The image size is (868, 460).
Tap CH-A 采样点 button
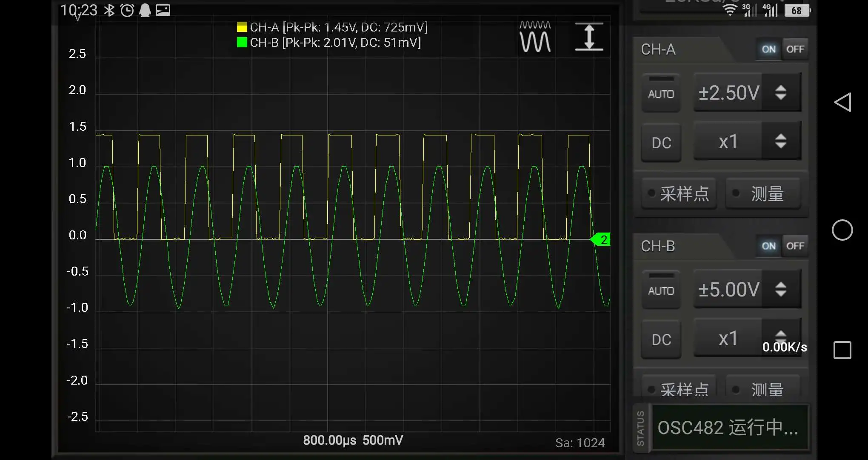point(679,194)
